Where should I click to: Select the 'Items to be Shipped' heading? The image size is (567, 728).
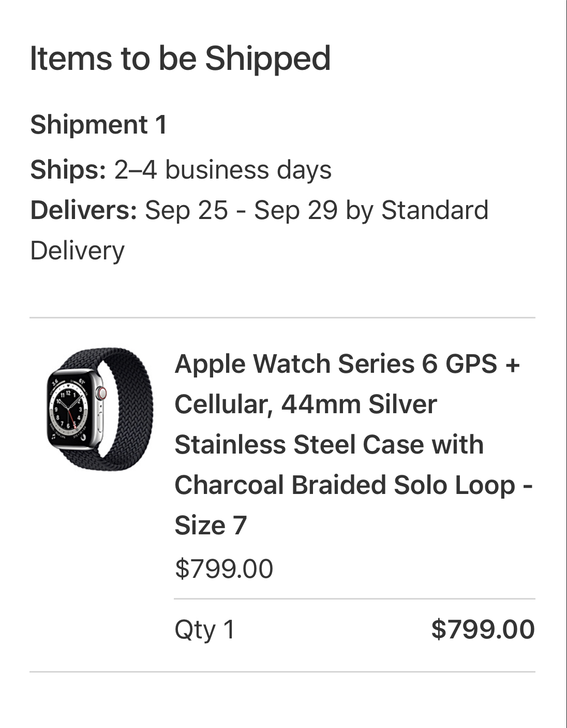(x=180, y=59)
